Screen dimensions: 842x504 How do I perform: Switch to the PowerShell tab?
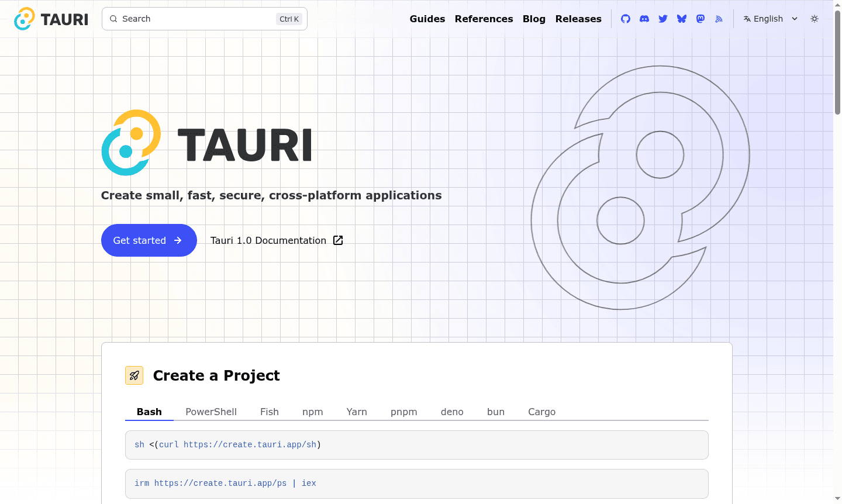(210, 412)
